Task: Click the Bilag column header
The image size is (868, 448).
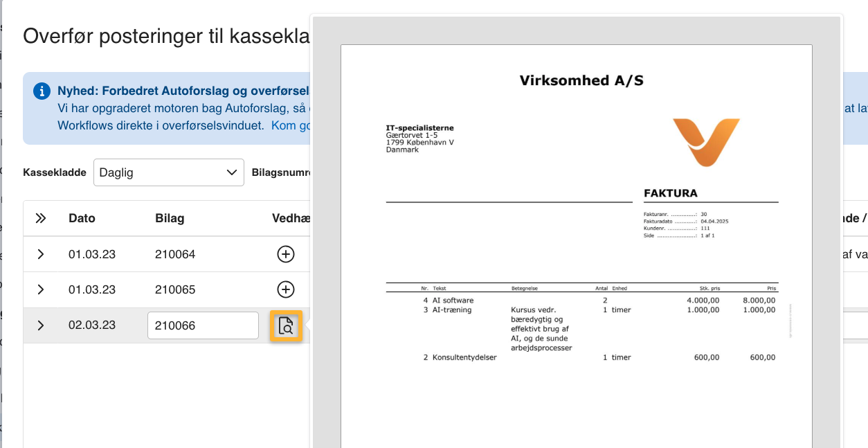Action: tap(170, 218)
